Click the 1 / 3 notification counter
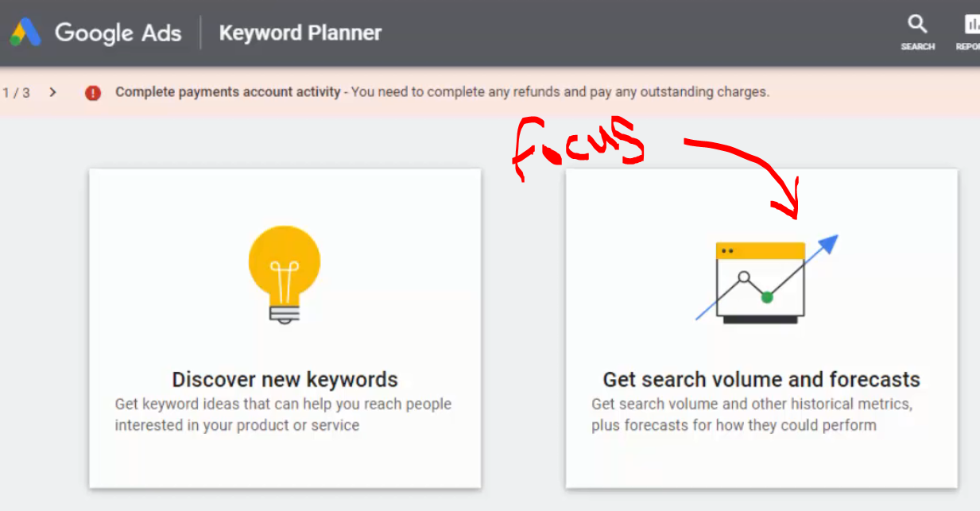The image size is (980, 511). pyautogui.click(x=16, y=92)
